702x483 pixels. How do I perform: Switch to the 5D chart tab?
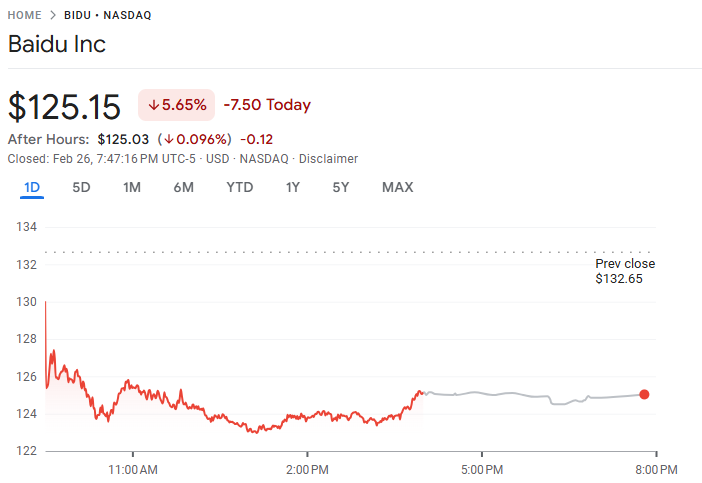click(82, 188)
